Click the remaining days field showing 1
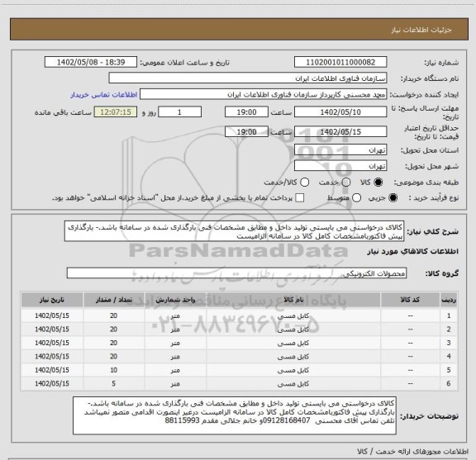The image size is (476, 460). (179, 112)
